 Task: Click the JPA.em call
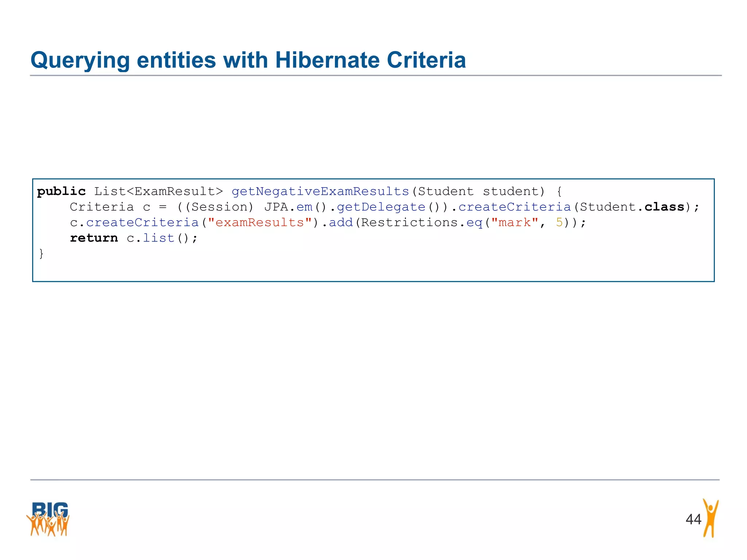point(288,207)
